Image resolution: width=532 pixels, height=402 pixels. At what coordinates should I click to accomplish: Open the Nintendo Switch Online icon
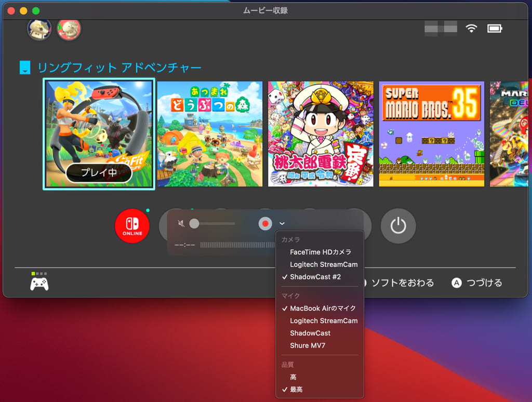click(x=132, y=226)
